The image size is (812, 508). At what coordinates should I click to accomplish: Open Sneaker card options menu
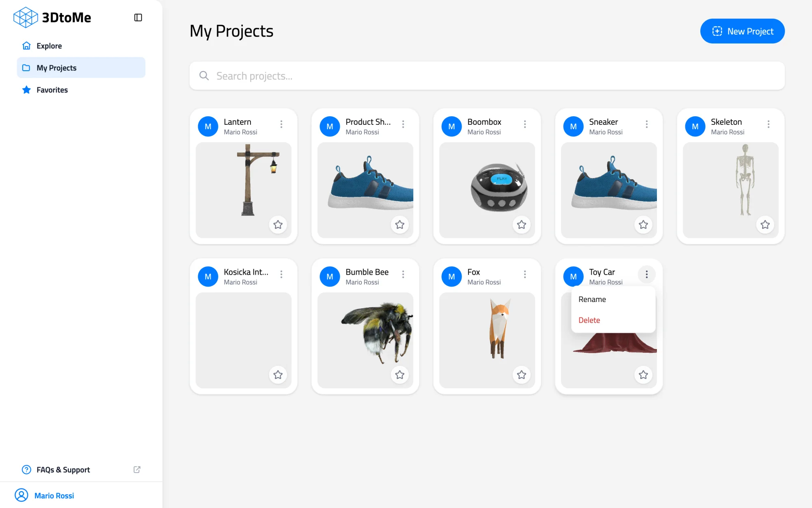click(x=646, y=124)
